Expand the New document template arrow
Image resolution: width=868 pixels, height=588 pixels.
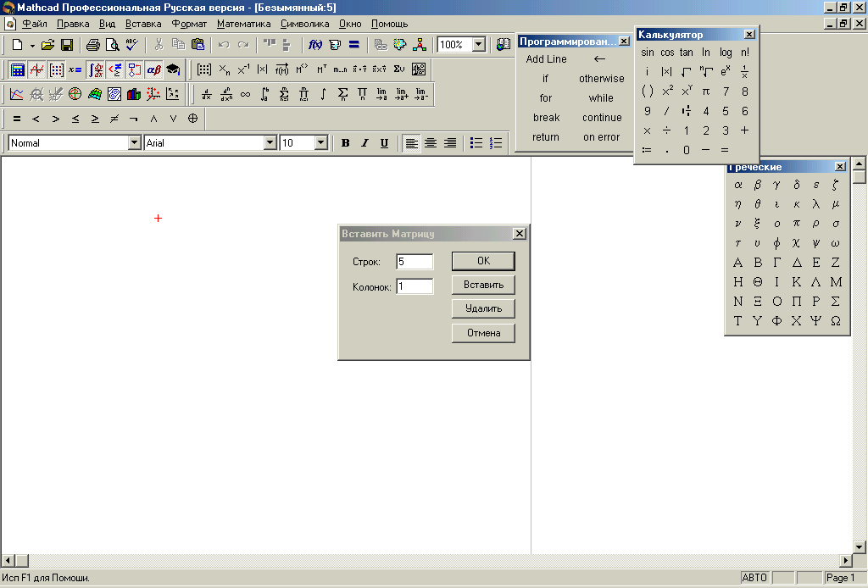(x=32, y=46)
